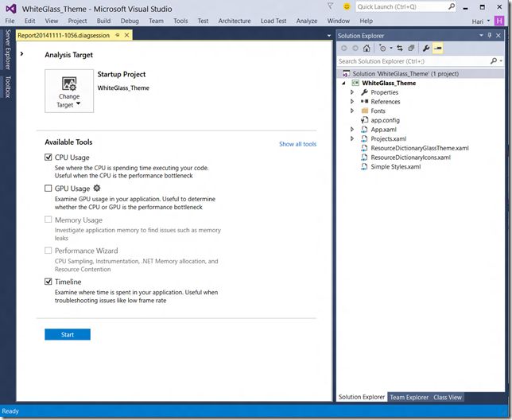
Task: Pin the diagsession document tab
Action: tap(118, 35)
